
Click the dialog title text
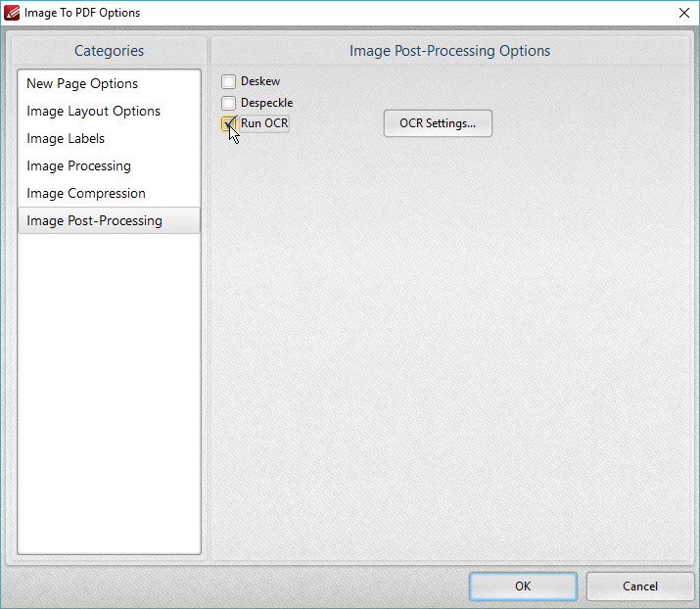point(82,13)
